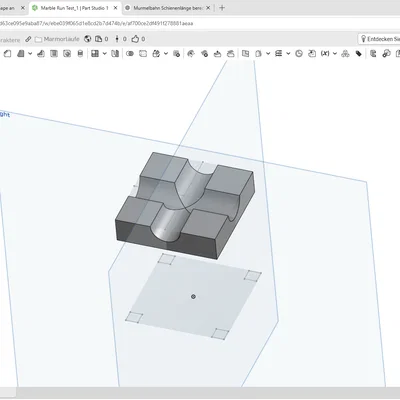Screen dimensions: 400x400
Task: Switch to Murmelbahn Schienenlänge browser tab
Action: pyautogui.click(x=168, y=8)
